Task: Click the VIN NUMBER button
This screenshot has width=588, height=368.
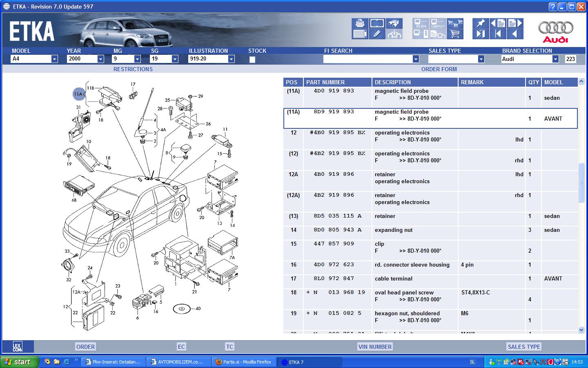Action: (x=375, y=347)
